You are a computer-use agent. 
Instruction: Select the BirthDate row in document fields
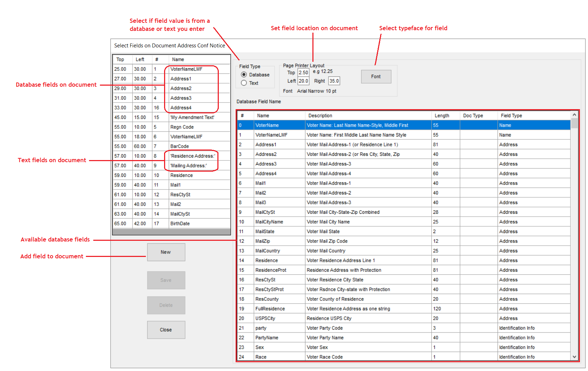coord(180,224)
